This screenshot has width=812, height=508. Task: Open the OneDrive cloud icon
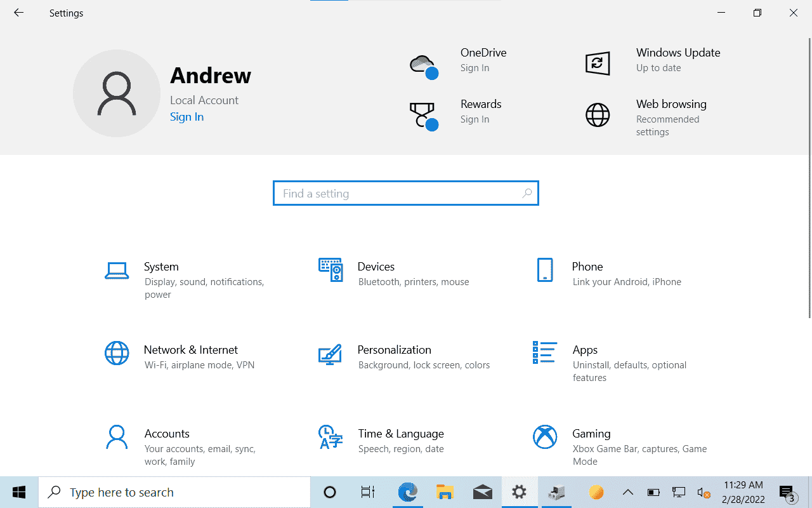pyautogui.click(x=423, y=65)
